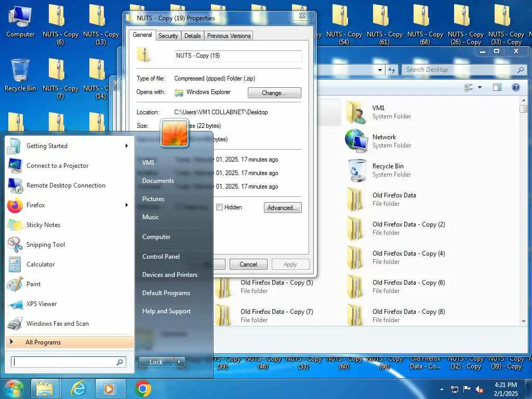Click the Explorer refresh button

(392, 70)
